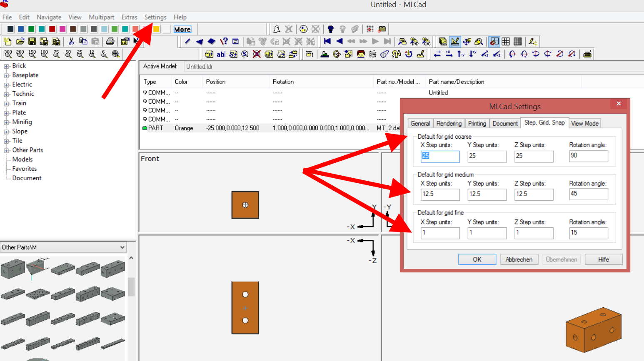Click the minifig generator face icon
Image resolution: width=644 pixels, height=361 pixels.
[x=361, y=54]
